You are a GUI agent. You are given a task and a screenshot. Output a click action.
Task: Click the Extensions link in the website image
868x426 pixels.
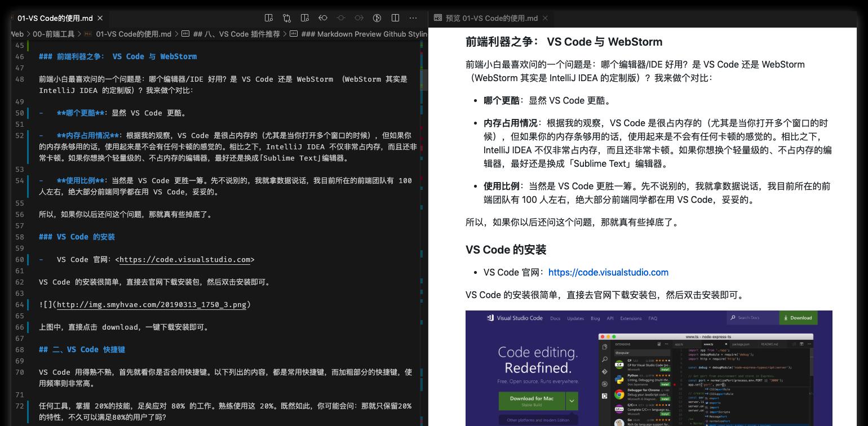(631, 318)
